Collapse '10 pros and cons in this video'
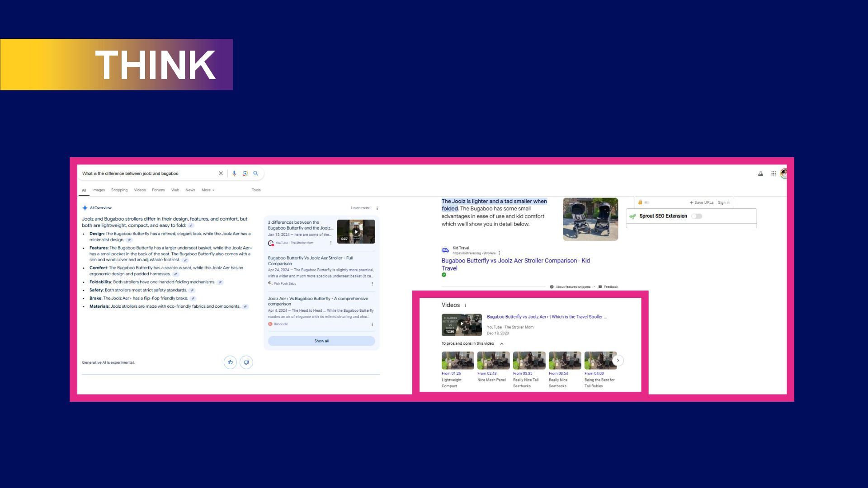This screenshot has height=488, width=868. tap(501, 344)
